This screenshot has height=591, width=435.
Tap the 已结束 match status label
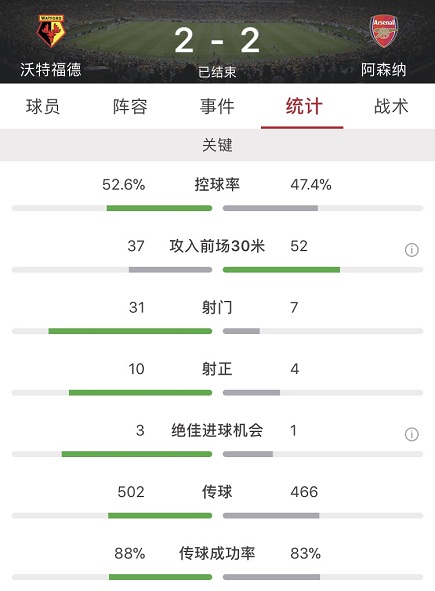tap(217, 72)
